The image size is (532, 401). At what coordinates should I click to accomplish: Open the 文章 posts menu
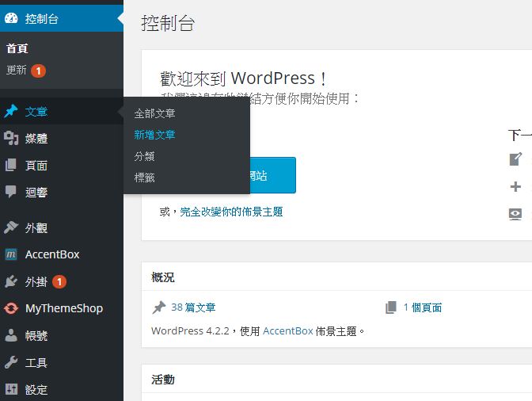coord(62,111)
